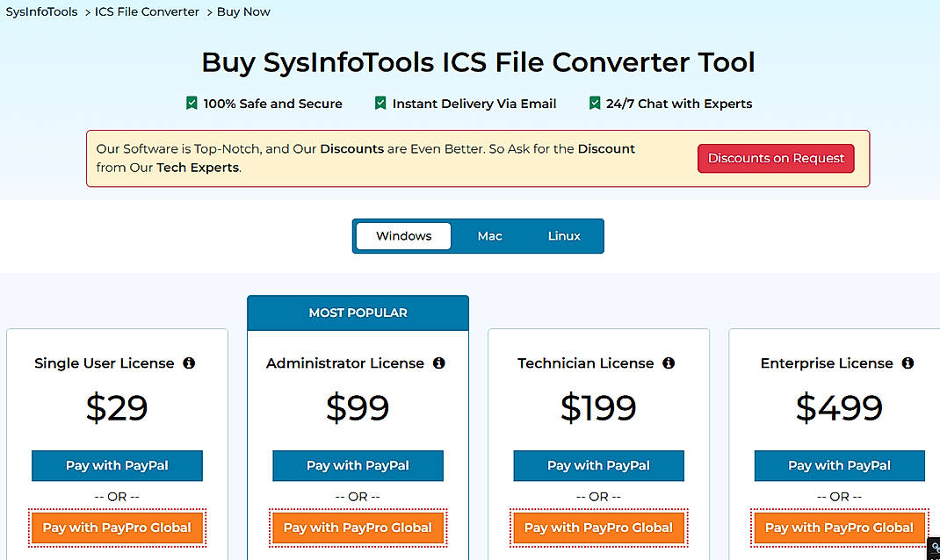Click the MOST POPULAR banner
The width and height of the screenshot is (940, 560).
coord(358,312)
